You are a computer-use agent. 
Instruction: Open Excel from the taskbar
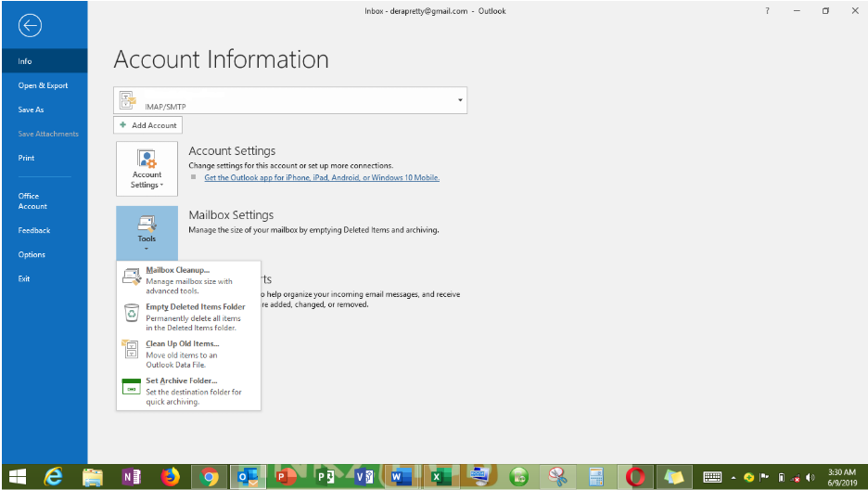coord(440,477)
